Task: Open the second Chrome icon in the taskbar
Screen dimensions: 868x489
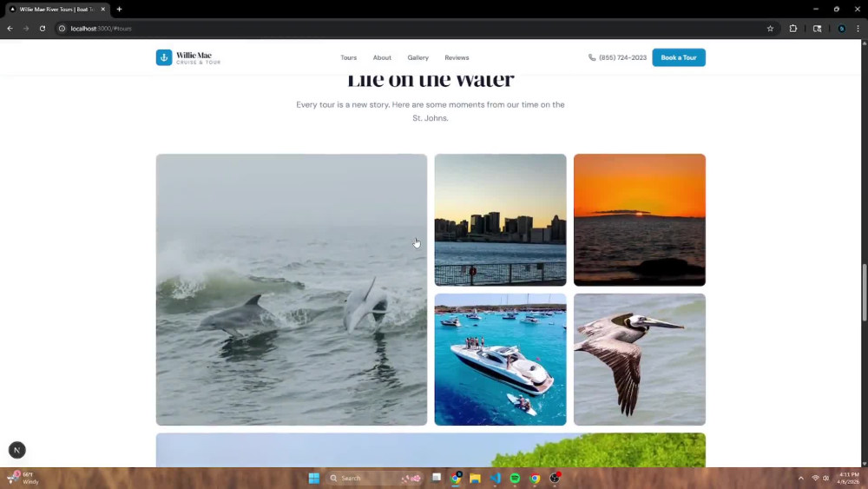Action: tap(535, 478)
